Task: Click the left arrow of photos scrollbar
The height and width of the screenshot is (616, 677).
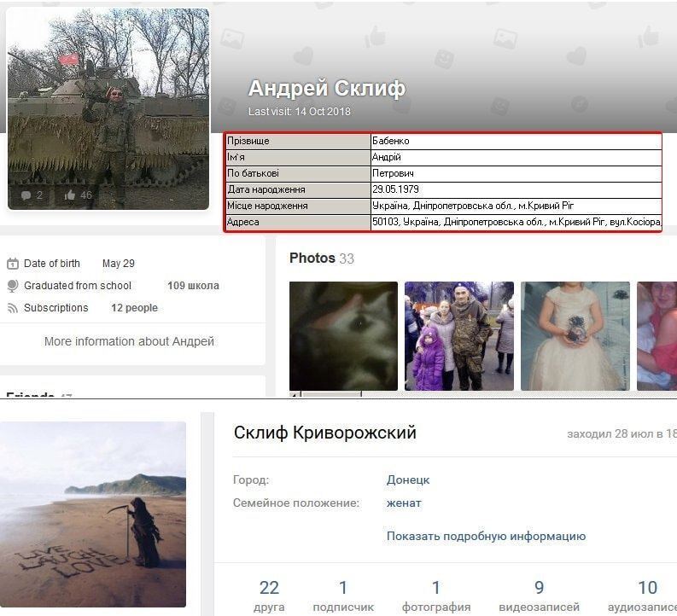Action: (x=295, y=395)
